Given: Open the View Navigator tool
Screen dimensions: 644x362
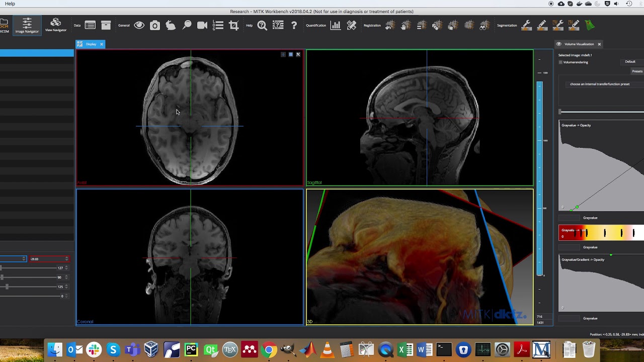Looking at the screenshot, I should coord(55,25).
